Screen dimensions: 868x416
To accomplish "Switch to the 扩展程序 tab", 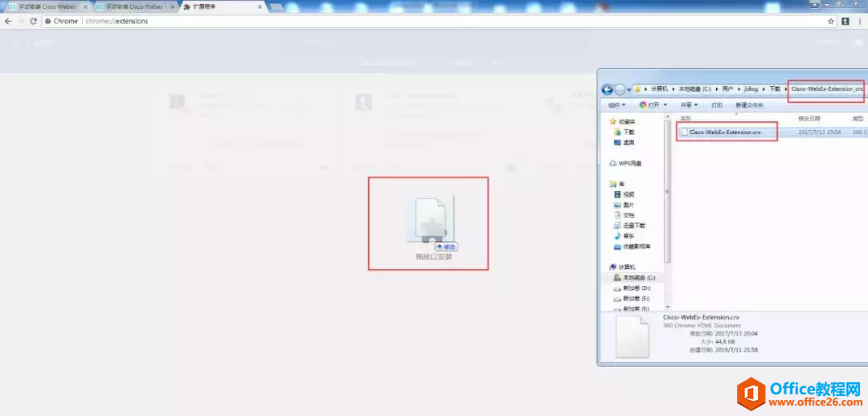I will click(x=222, y=6).
